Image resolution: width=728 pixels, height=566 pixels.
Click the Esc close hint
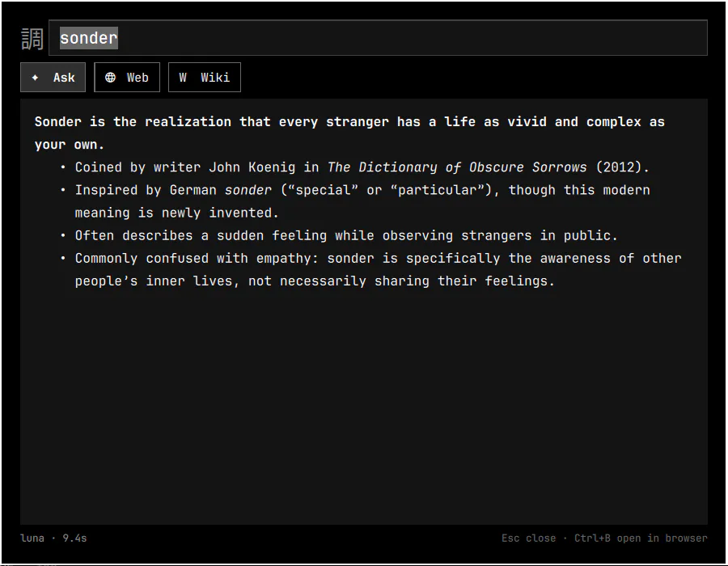[x=528, y=539]
